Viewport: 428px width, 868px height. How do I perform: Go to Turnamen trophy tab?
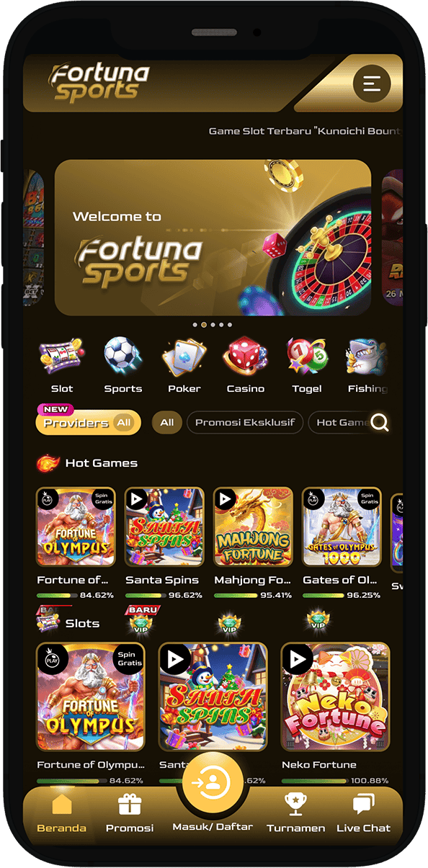tap(295, 813)
